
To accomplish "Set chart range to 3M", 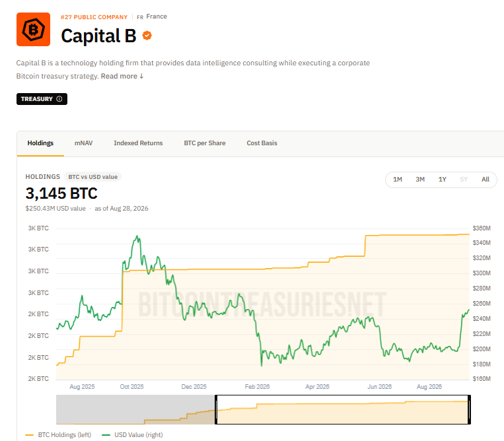I will coord(420,180).
